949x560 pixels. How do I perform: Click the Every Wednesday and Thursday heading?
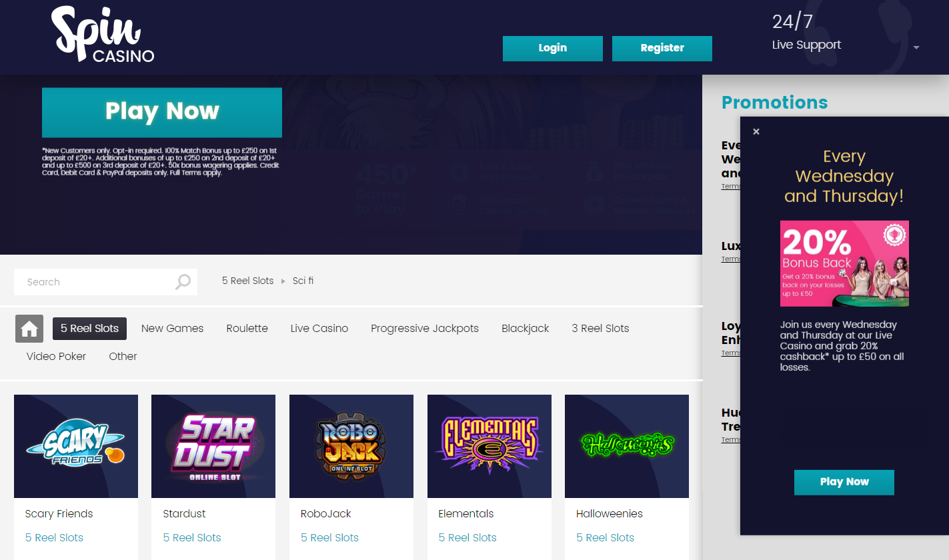coord(844,176)
